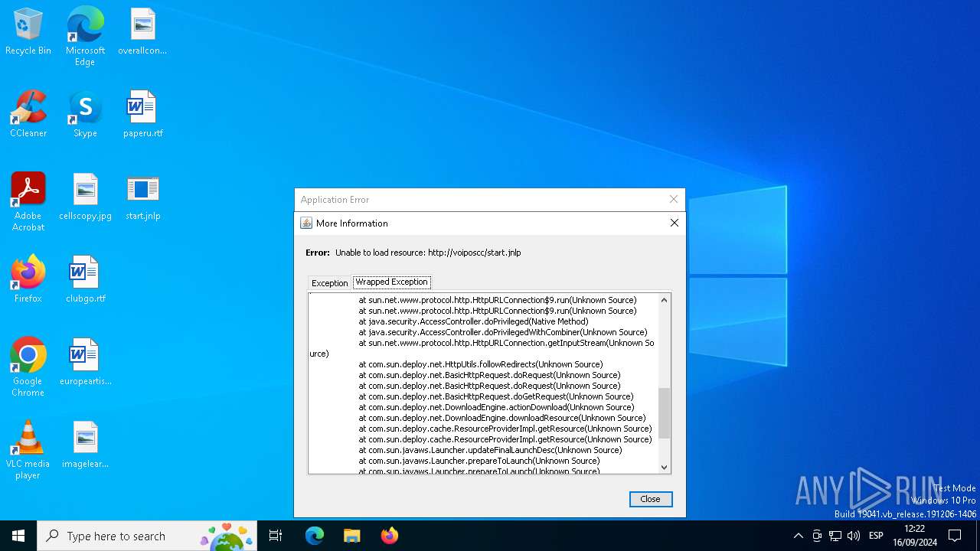The height and width of the screenshot is (551, 980).
Task: Open VLC media player shortcut
Action: point(28,450)
